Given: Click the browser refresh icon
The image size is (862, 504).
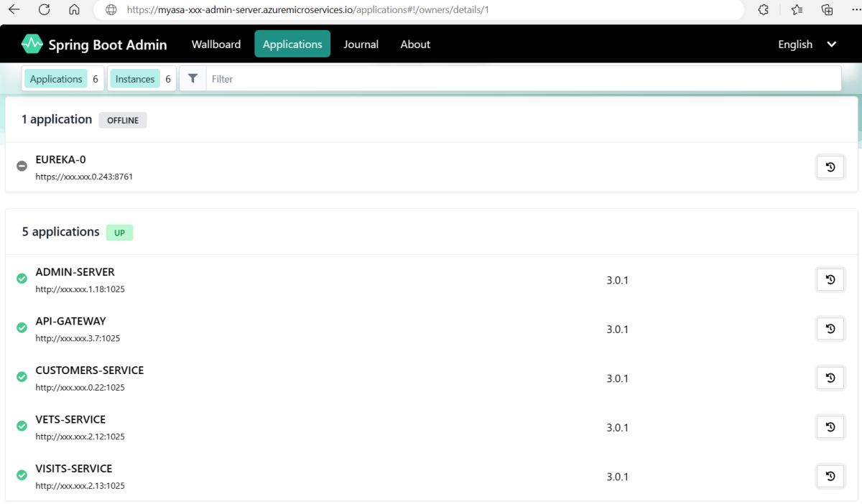Looking at the screenshot, I should 45,10.
